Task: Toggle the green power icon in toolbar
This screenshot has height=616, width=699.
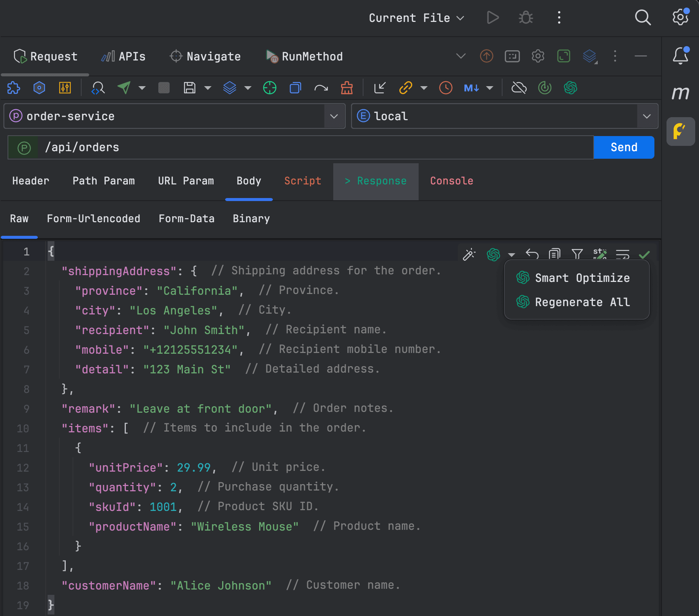Action: pos(544,88)
